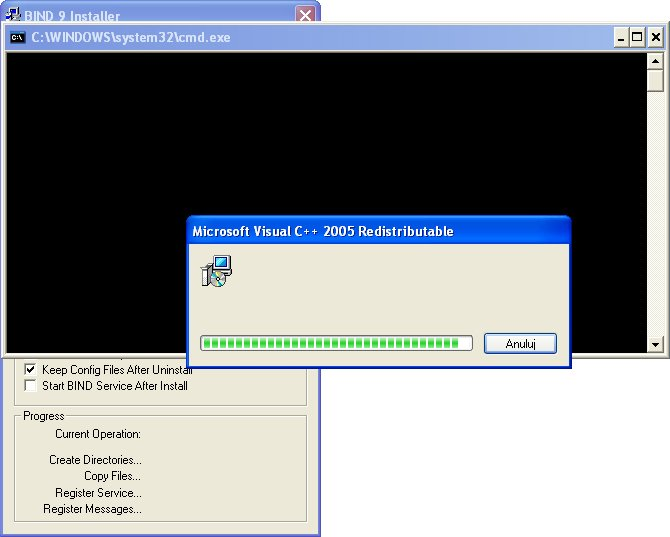This screenshot has height=537, width=670.
Task: Click the Progress group label
Action: [44, 416]
